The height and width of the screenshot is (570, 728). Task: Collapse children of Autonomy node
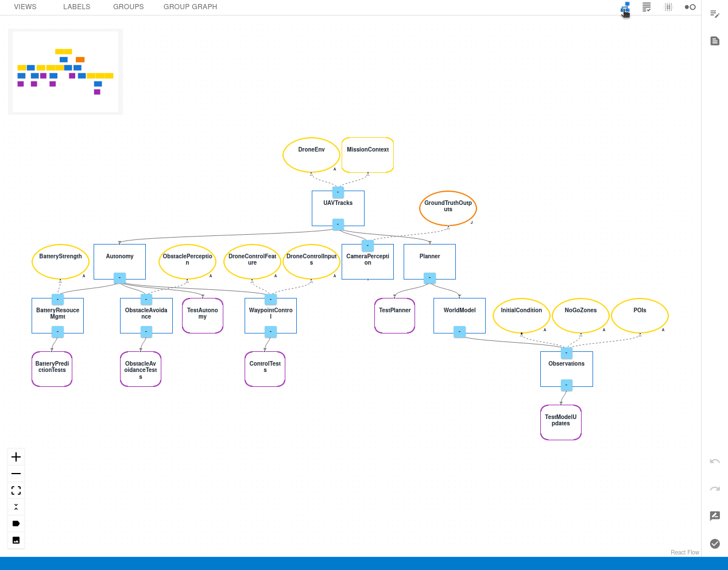(x=119, y=278)
